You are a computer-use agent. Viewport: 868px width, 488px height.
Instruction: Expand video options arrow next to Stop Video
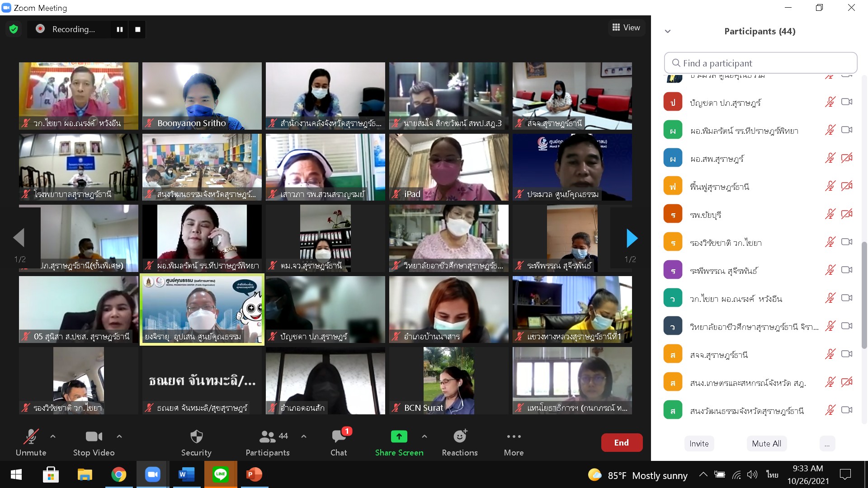[x=119, y=436]
